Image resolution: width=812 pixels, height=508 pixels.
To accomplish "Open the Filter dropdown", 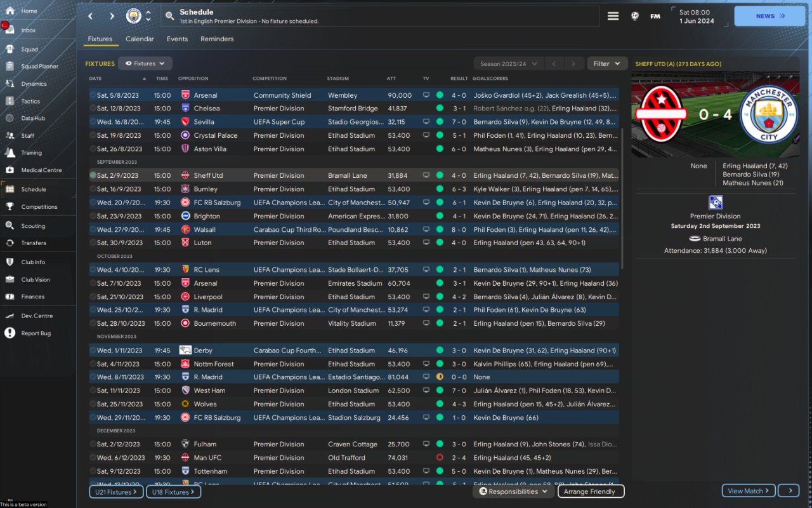I will pyautogui.click(x=607, y=63).
